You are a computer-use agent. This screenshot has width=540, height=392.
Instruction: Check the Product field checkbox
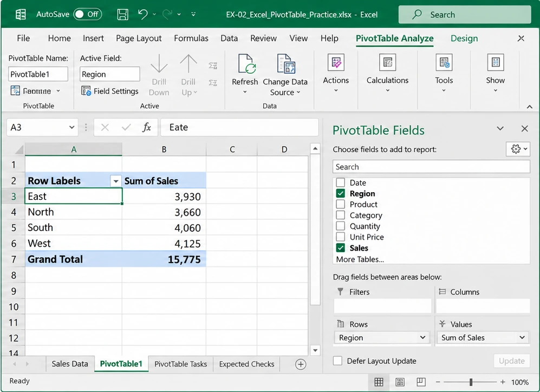tap(340, 204)
